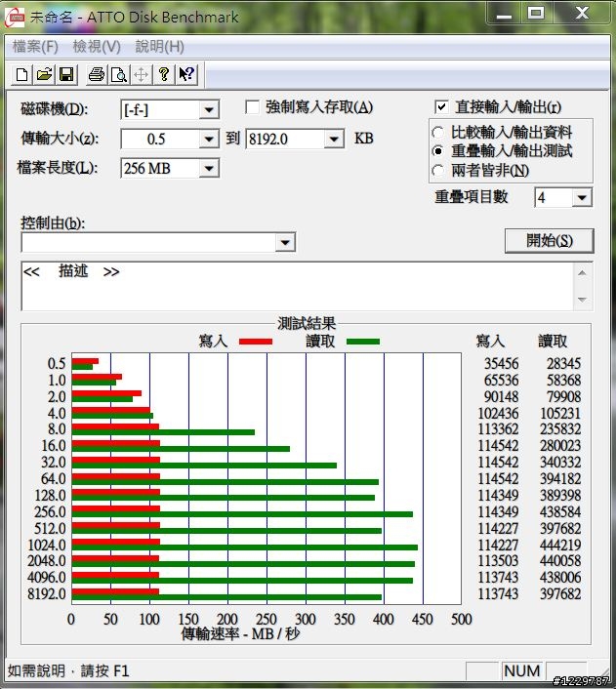Open the 傳輸大小 minimum 0.5 dropdown
The width and height of the screenshot is (616, 689).
coord(209,140)
